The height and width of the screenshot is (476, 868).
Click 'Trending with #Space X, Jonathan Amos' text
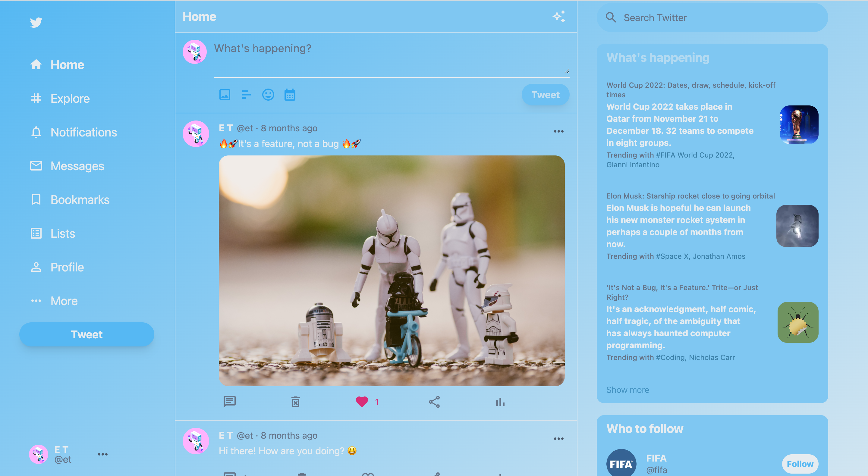click(676, 256)
